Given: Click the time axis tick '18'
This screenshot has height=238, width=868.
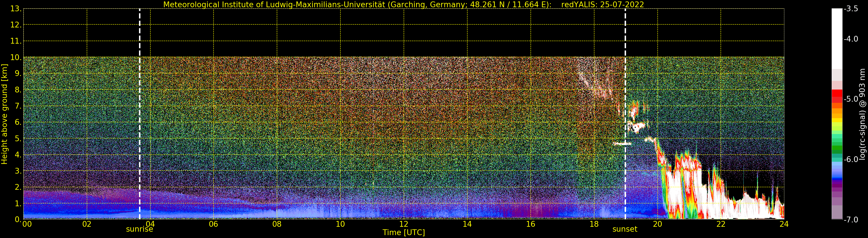Looking at the screenshot, I should 594,224.
